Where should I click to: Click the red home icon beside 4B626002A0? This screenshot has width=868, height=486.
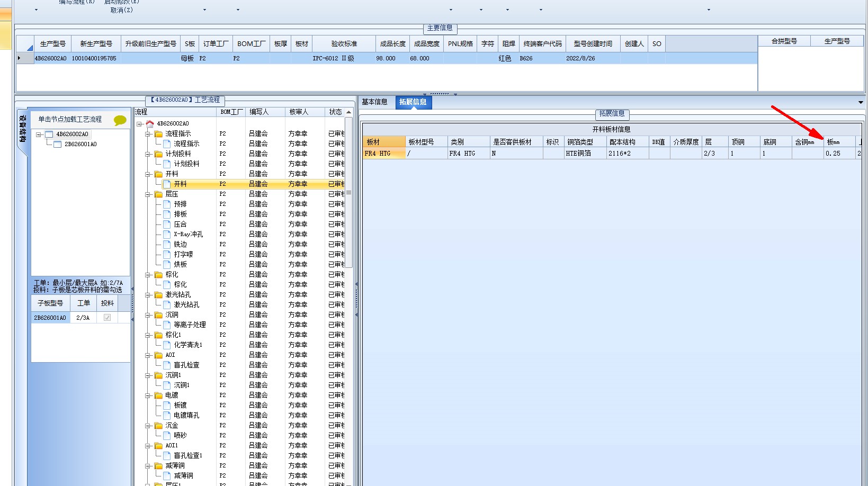(x=150, y=123)
